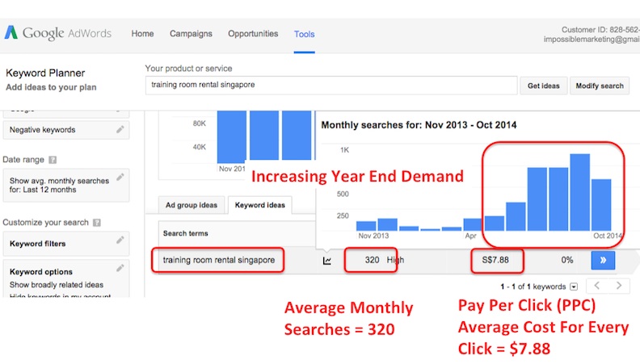Image resolution: width=640 pixels, height=364 pixels.
Task: Click Show avg. monthly searches setting
Action: (x=66, y=185)
